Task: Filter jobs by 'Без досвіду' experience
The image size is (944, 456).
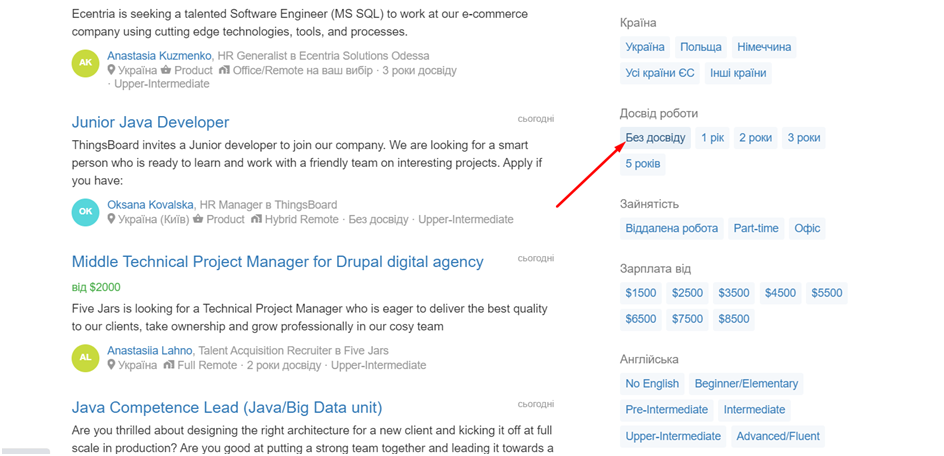Action: click(655, 138)
